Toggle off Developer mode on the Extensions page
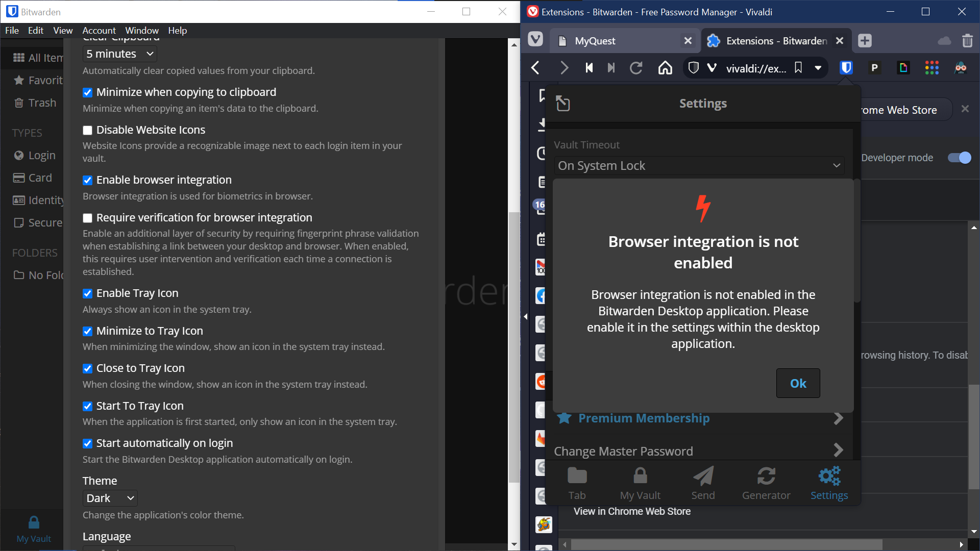Image resolution: width=980 pixels, height=551 pixels. [959, 158]
